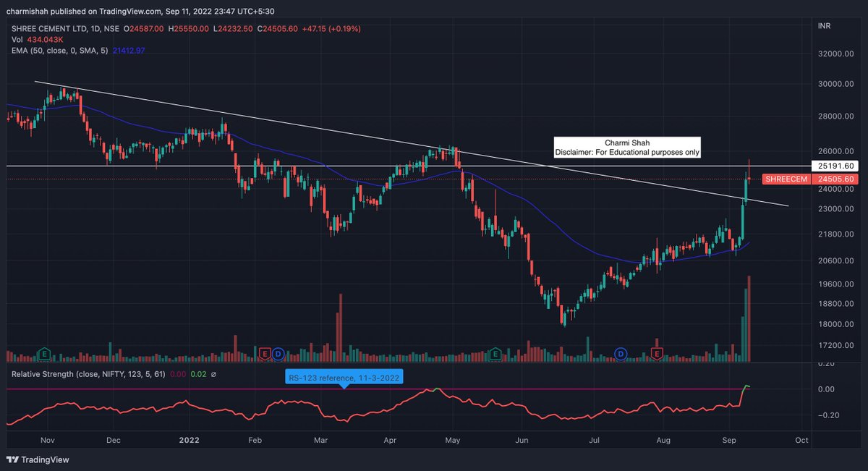Click the EMA value 21412.97
Image resolution: width=868 pixels, height=471 pixels.
[129, 50]
